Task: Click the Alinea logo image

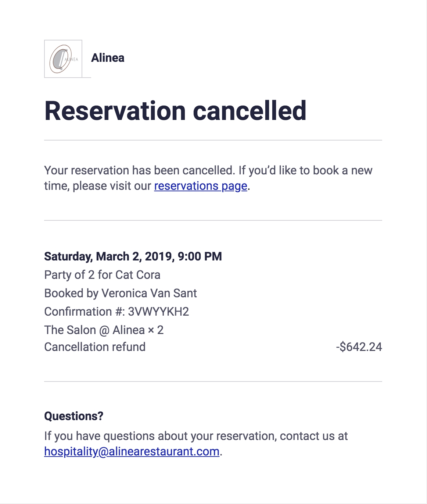Action: tap(63, 59)
